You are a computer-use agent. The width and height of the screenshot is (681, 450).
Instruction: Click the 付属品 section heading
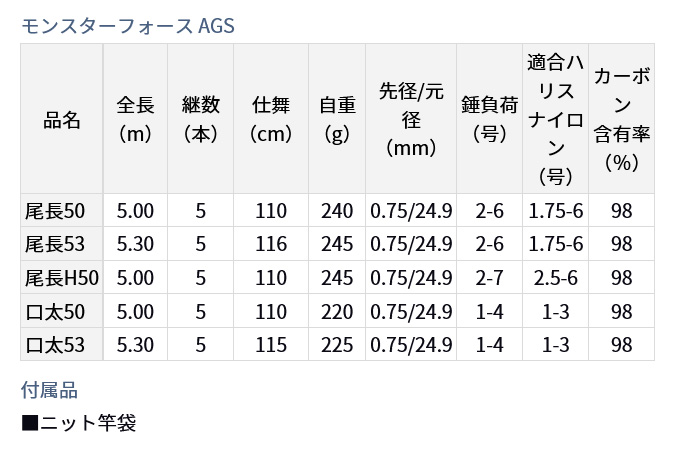coord(49,390)
